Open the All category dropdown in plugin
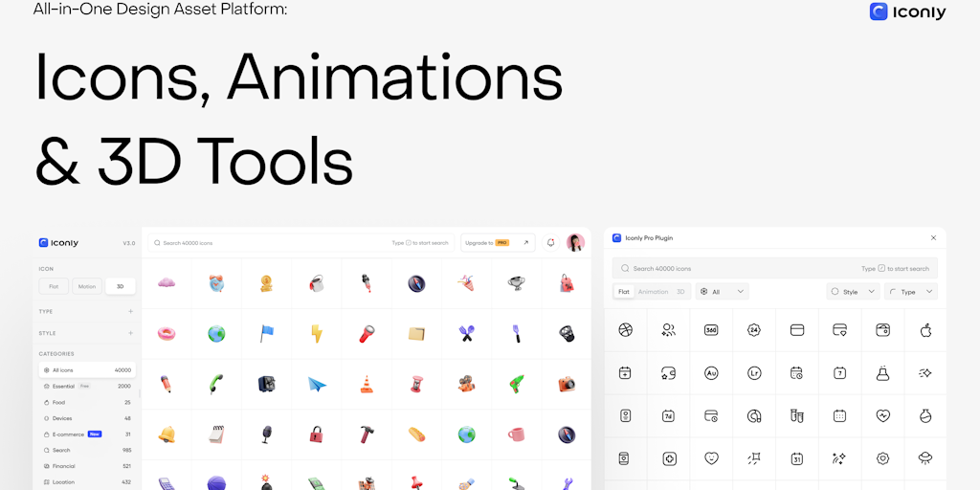Viewport: 980px width, 490px height. coord(722,292)
